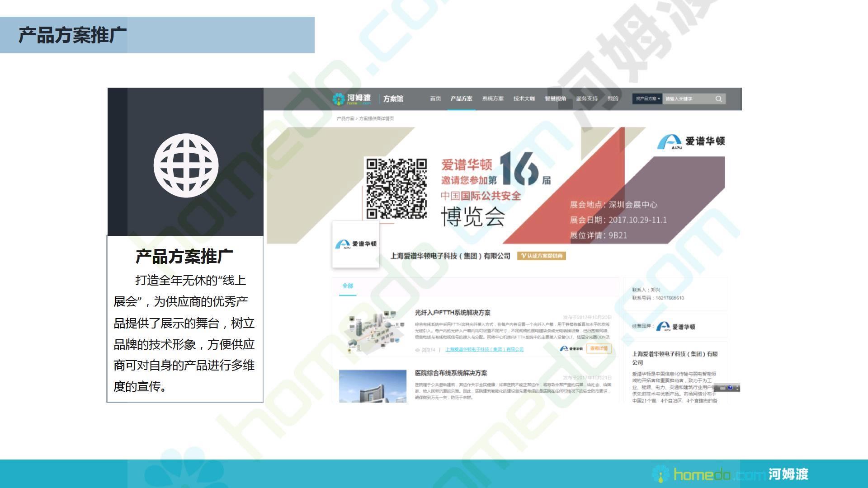The image size is (868, 488).
Task: Open 医院综合布线系统解决方案 title
Action: point(451,373)
